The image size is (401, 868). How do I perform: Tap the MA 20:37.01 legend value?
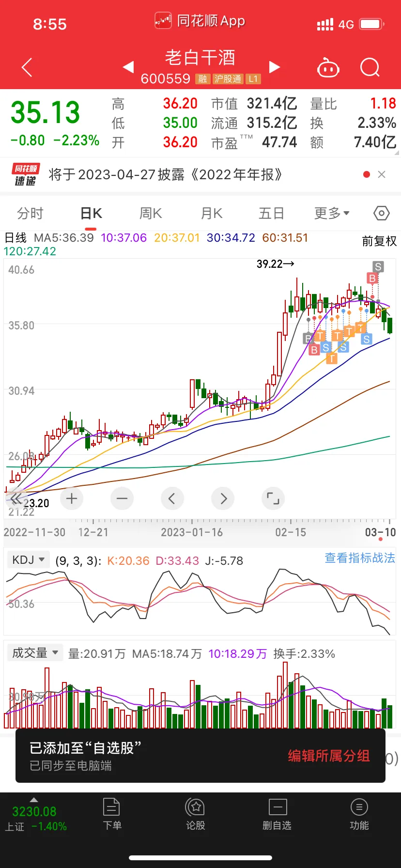[177, 238]
